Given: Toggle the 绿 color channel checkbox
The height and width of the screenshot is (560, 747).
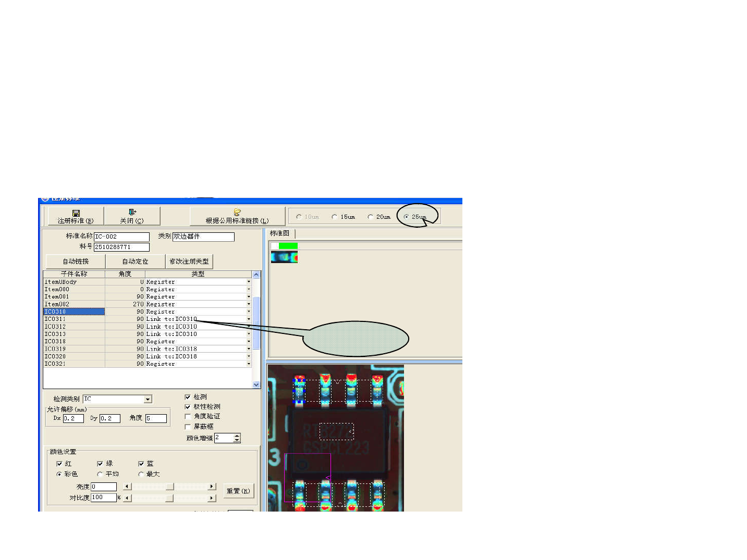Looking at the screenshot, I should click(x=100, y=464).
